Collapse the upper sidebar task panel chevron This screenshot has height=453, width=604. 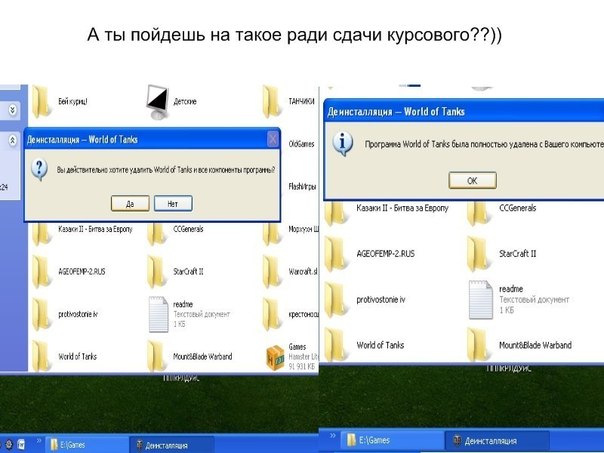(11, 110)
